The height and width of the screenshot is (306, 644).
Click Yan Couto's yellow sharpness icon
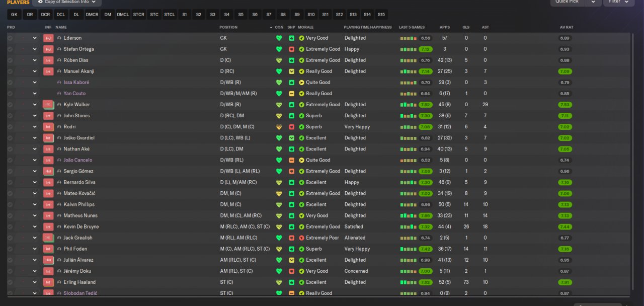(291, 93)
